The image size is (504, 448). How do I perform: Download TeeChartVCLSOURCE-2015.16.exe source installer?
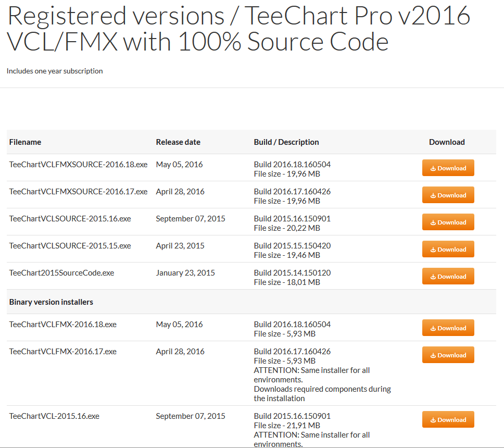click(448, 222)
